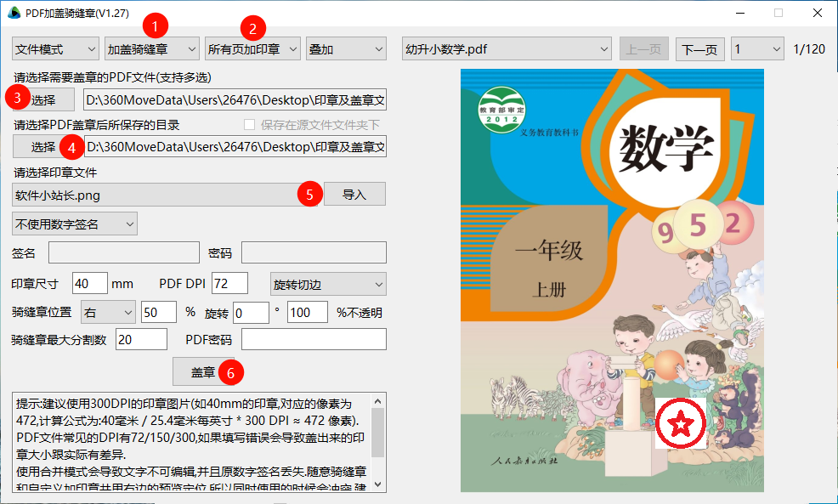Click the 印章尺寸 field showing 40

pyautogui.click(x=90, y=283)
